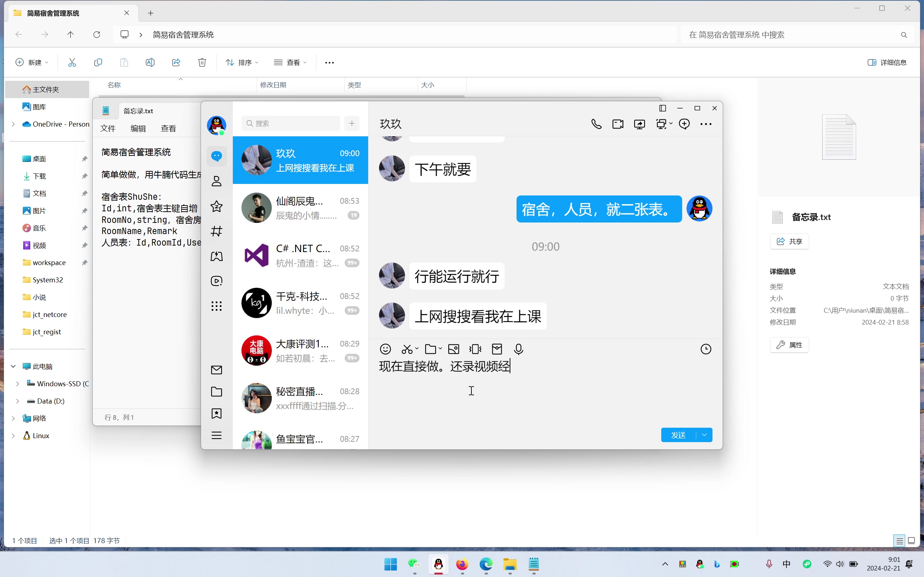Open the channels panel via hash icon
Screen dimensions: 924x577
(x=217, y=231)
